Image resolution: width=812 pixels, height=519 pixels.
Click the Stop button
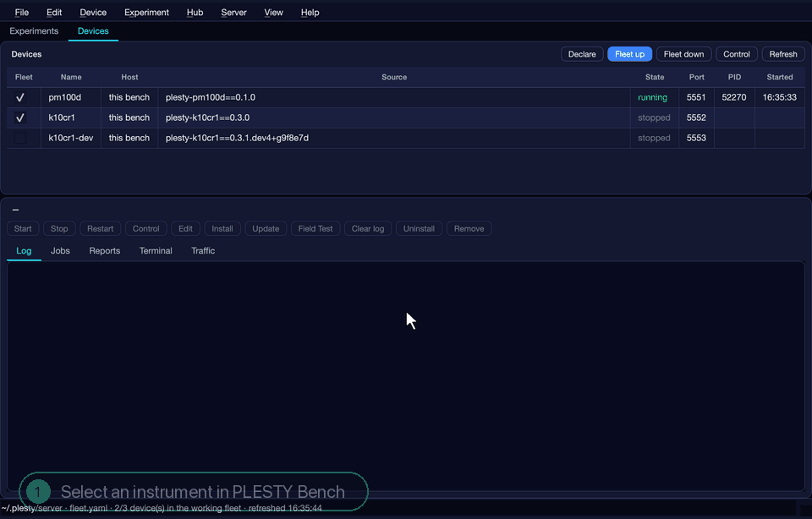click(59, 229)
